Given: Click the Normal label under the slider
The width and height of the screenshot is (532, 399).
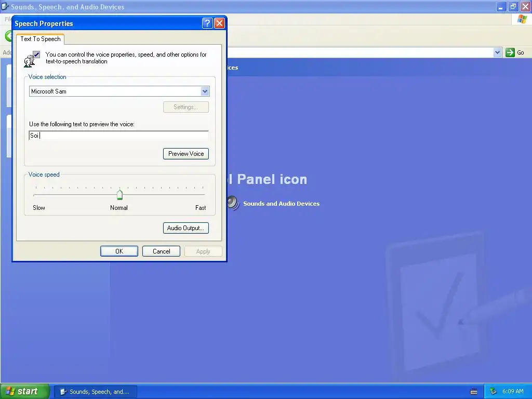Looking at the screenshot, I should pyautogui.click(x=119, y=208).
